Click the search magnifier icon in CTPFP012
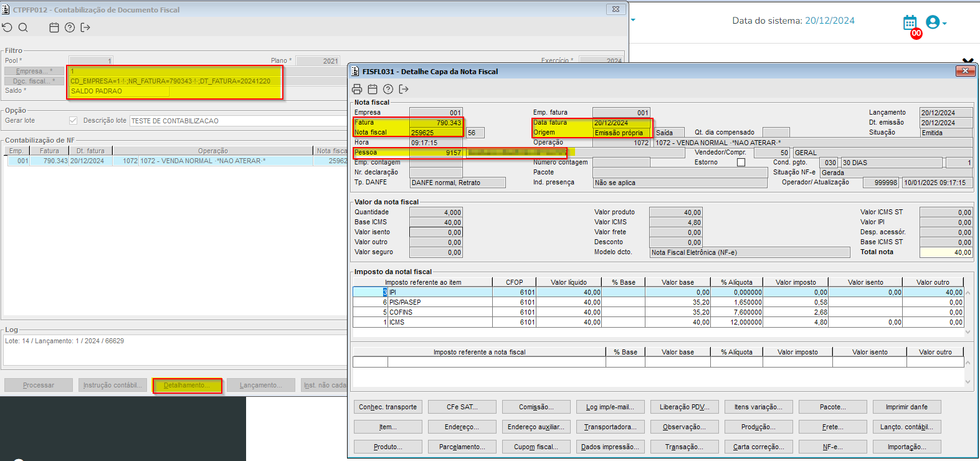Screen dimensions: 980x461 click(x=23, y=27)
